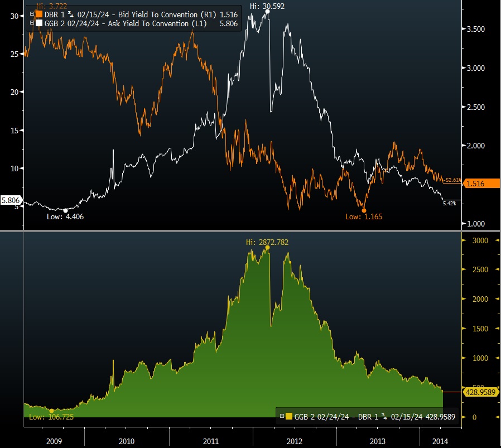
Task: Click the 10 tick on the left yield axis
Action: [15, 168]
